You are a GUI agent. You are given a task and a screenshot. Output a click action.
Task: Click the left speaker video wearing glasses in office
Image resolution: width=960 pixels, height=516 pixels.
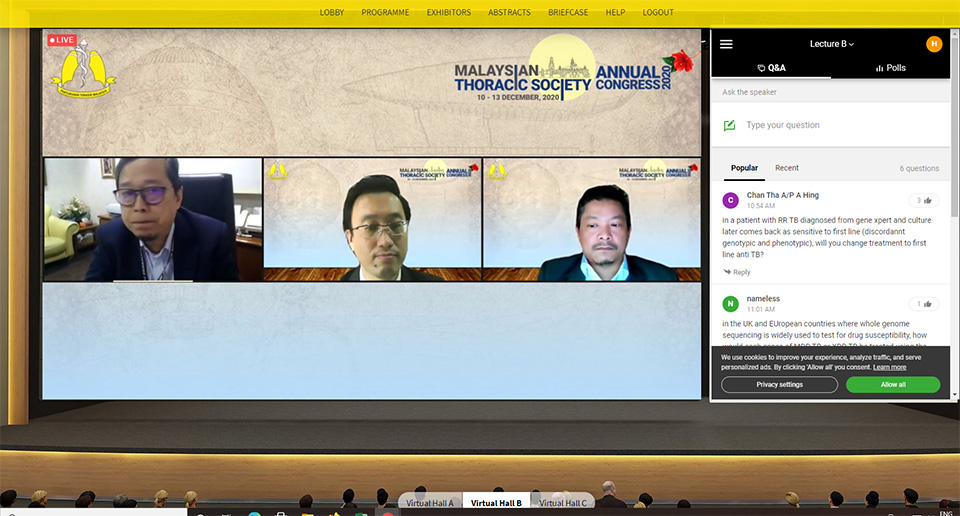coord(152,220)
